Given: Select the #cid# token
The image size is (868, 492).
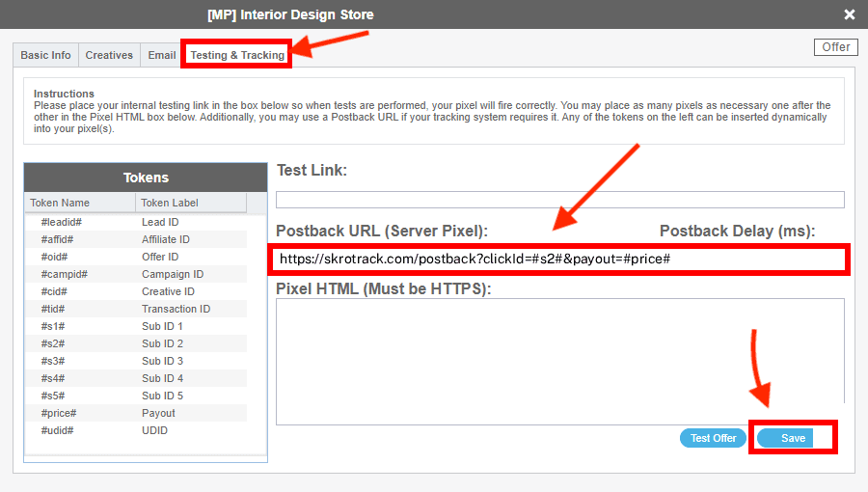Looking at the screenshot, I should point(54,291).
